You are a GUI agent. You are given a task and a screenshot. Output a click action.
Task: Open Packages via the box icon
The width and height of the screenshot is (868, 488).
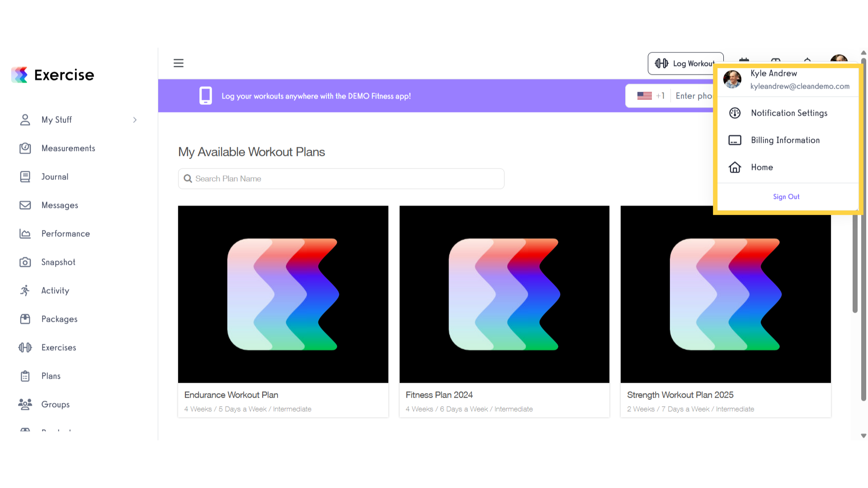(25, 319)
